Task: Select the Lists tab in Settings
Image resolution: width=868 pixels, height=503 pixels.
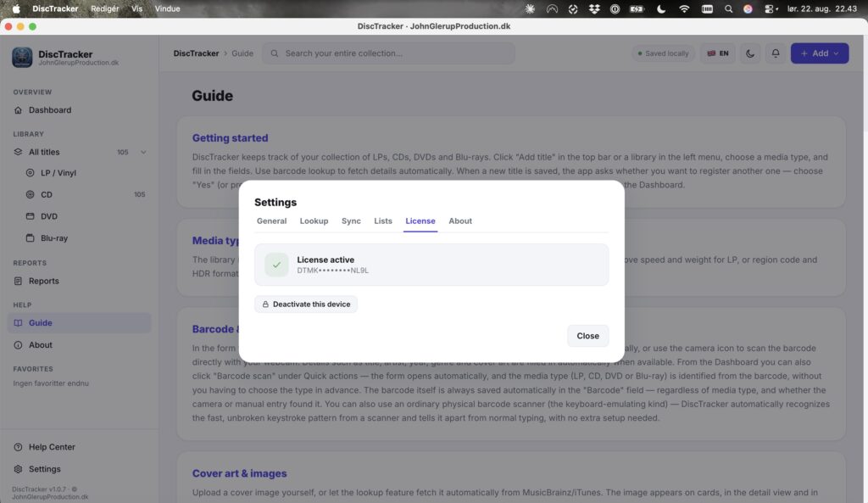Action: [x=382, y=221]
